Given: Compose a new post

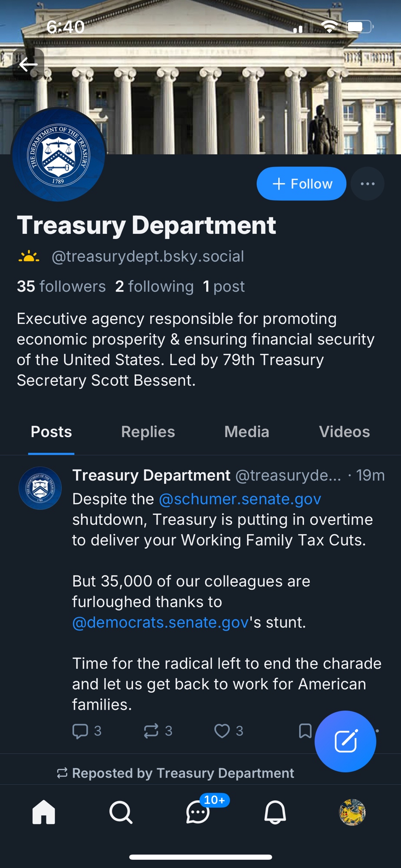Looking at the screenshot, I should [x=345, y=741].
